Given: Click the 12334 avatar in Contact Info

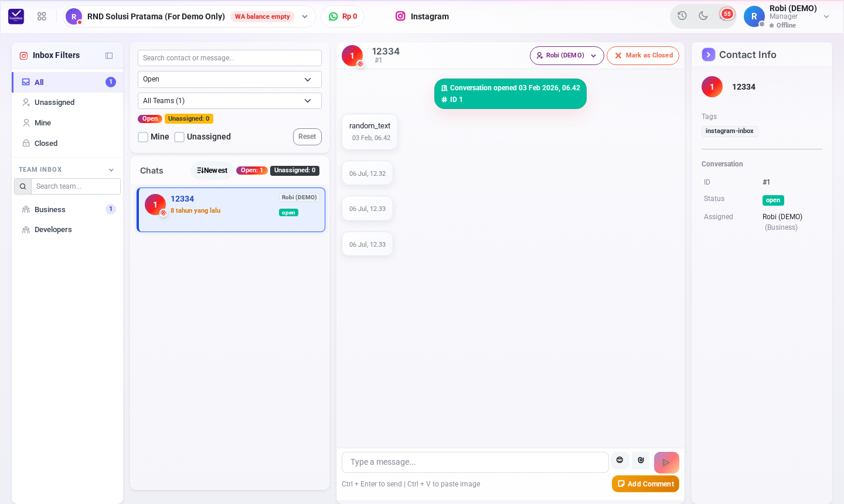Looking at the screenshot, I should (712, 87).
